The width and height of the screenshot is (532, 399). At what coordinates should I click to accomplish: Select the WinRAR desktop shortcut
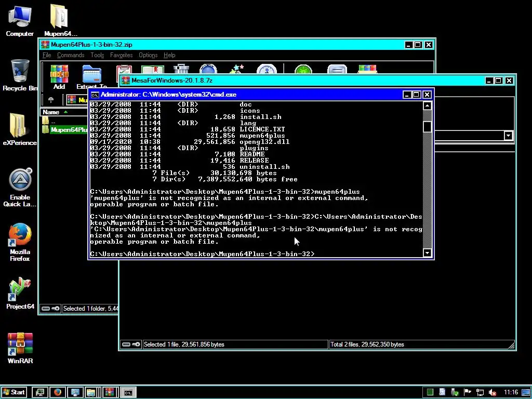point(20,348)
